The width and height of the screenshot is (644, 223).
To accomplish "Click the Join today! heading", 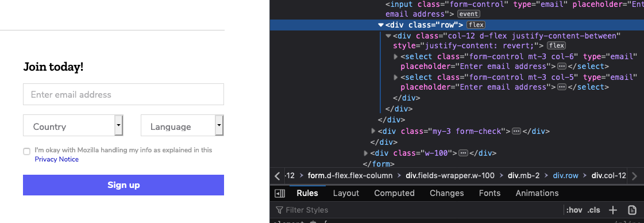I will click(x=53, y=67).
